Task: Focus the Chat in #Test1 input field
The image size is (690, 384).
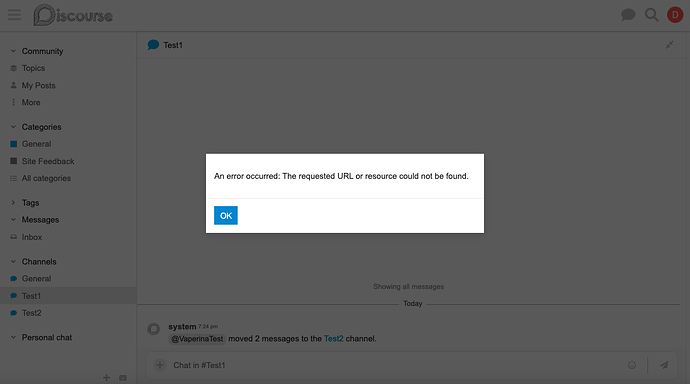Action: pos(396,365)
